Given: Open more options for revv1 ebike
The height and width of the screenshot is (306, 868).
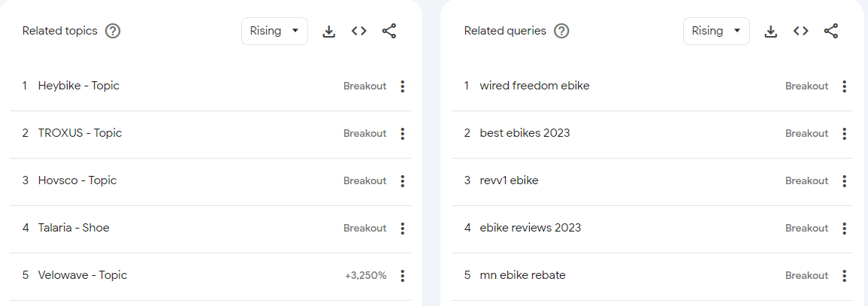Looking at the screenshot, I should pos(844,181).
